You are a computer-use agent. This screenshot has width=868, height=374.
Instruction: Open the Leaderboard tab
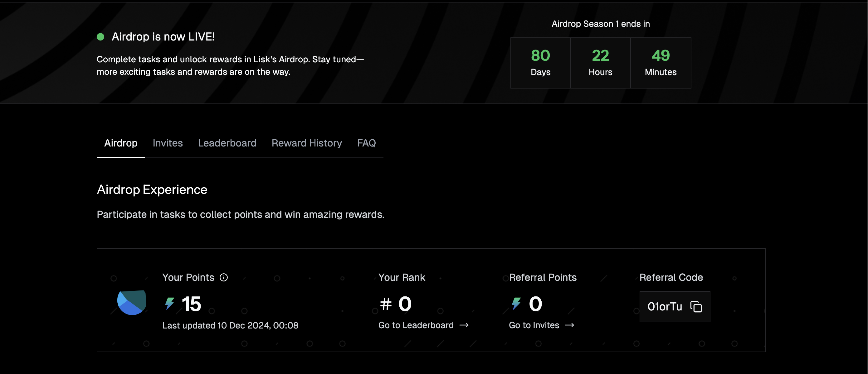(x=227, y=143)
